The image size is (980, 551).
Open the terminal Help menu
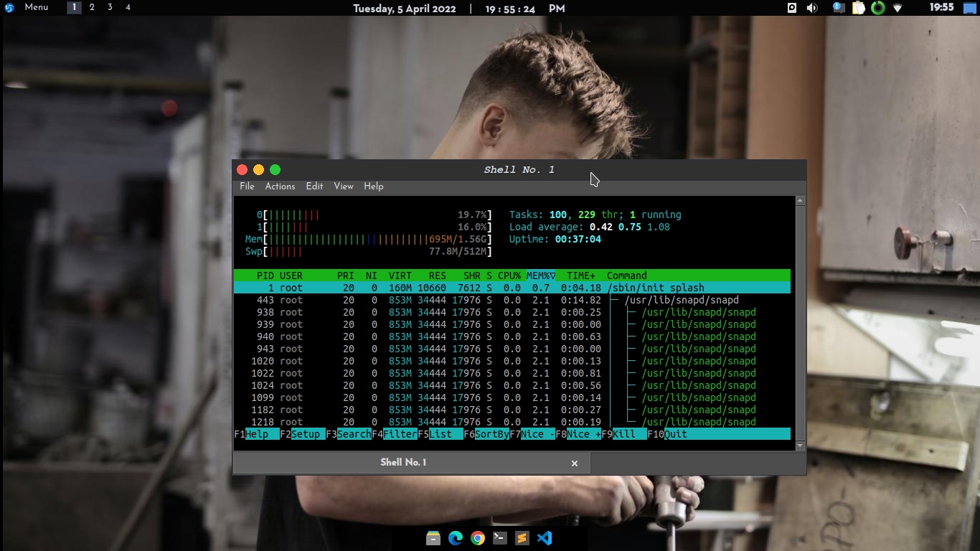(374, 186)
